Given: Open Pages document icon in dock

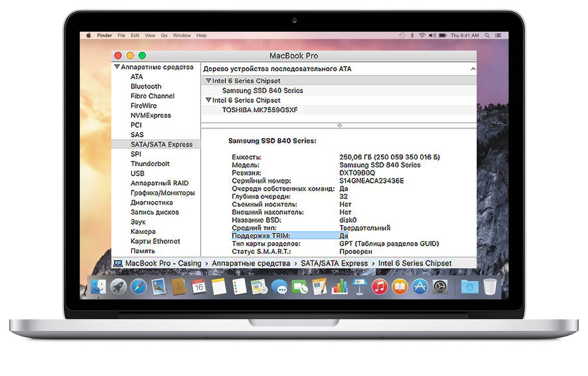Looking at the screenshot, I should (x=319, y=287).
